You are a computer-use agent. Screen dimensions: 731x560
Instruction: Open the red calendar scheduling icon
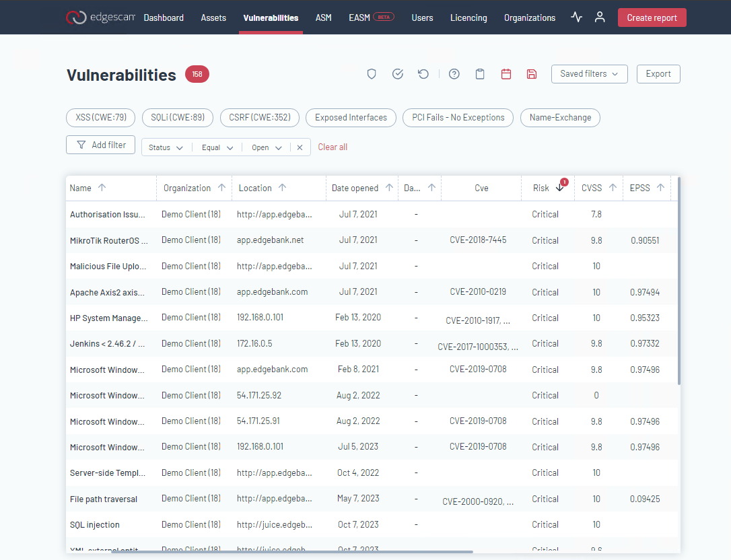click(x=506, y=74)
